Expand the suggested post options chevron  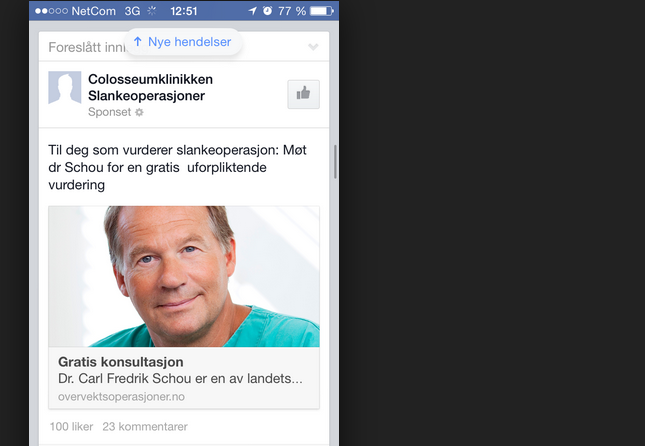[x=313, y=47]
